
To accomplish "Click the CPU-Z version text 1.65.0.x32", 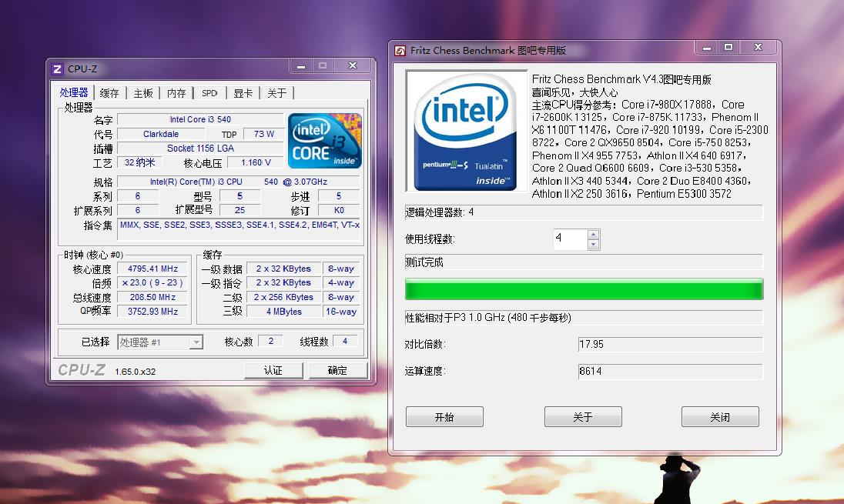I will tap(135, 372).
